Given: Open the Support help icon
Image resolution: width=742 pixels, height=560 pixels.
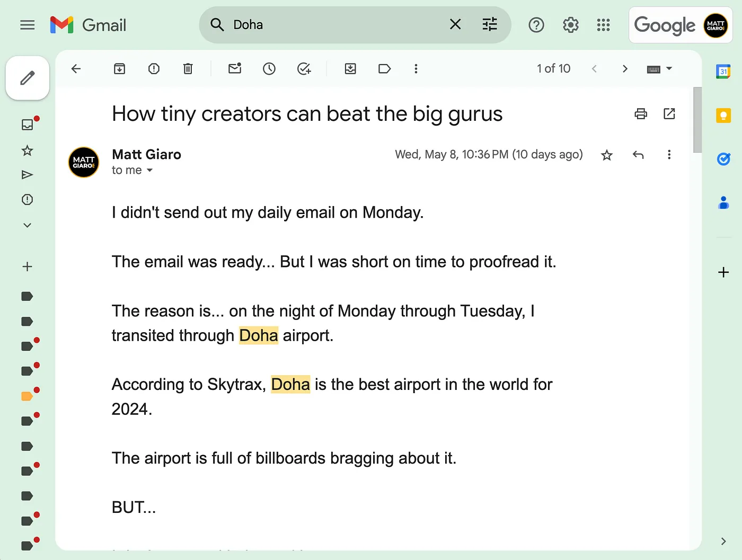Looking at the screenshot, I should [x=536, y=25].
